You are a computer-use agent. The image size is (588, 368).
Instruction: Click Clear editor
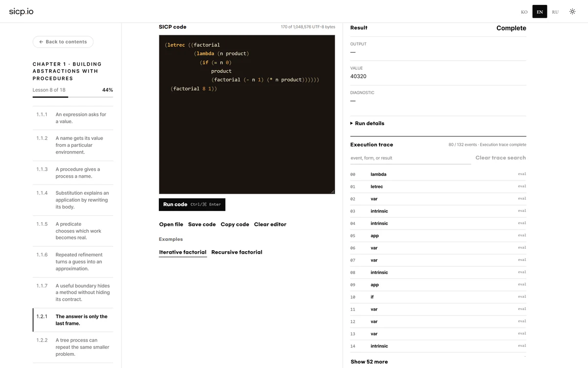[x=270, y=224]
